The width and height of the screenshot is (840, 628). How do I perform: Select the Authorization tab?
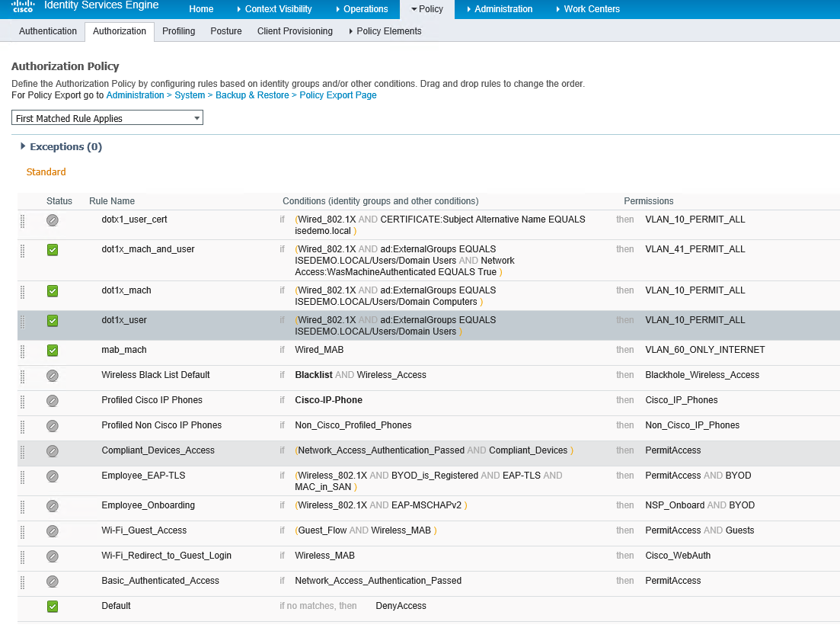(x=120, y=31)
